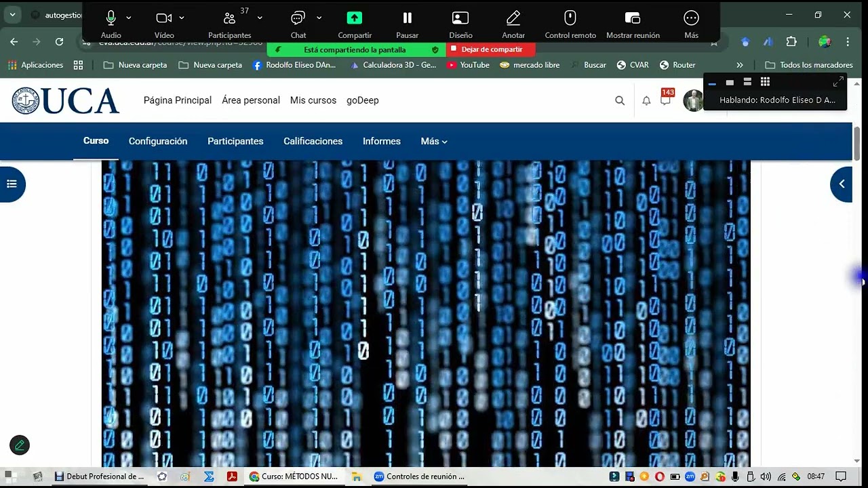Expand the Zoom speaker panel to fullscreen

click(838, 82)
